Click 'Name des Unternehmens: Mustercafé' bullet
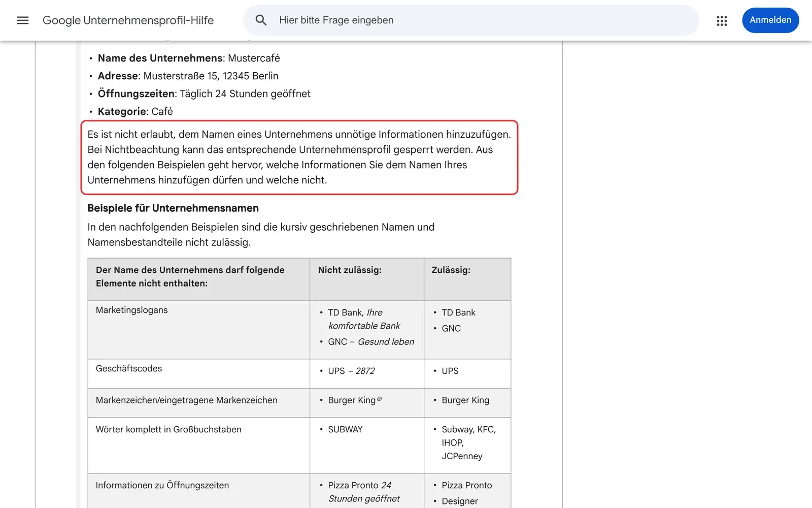 pos(189,58)
